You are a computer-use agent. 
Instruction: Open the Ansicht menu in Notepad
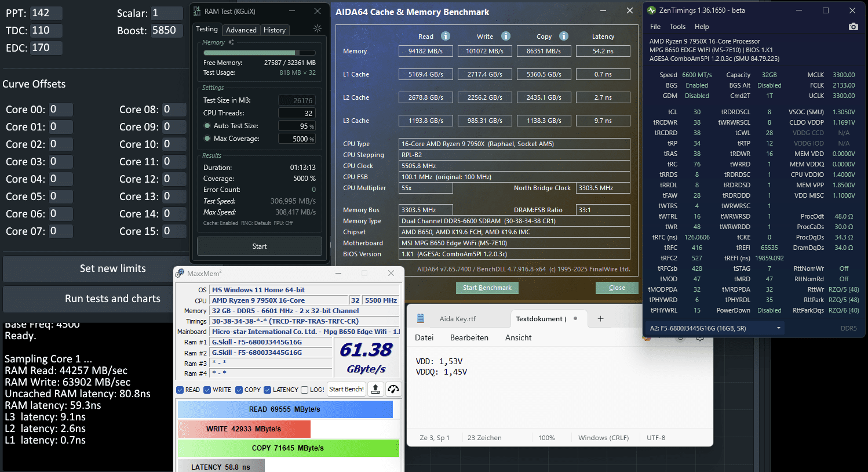pos(519,337)
